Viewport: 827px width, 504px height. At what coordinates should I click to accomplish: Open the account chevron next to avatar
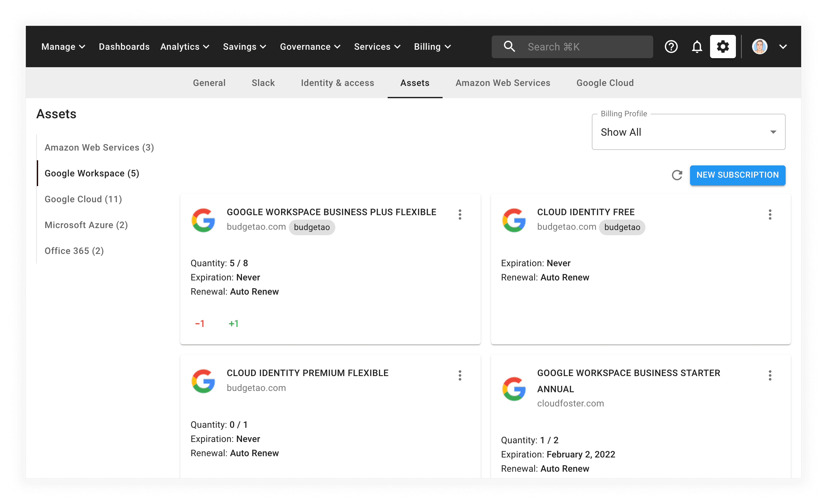click(783, 47)
